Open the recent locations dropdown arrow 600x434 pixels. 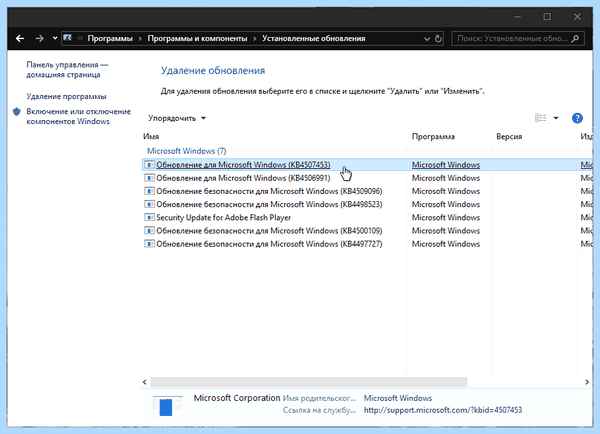tap(55, 38)
